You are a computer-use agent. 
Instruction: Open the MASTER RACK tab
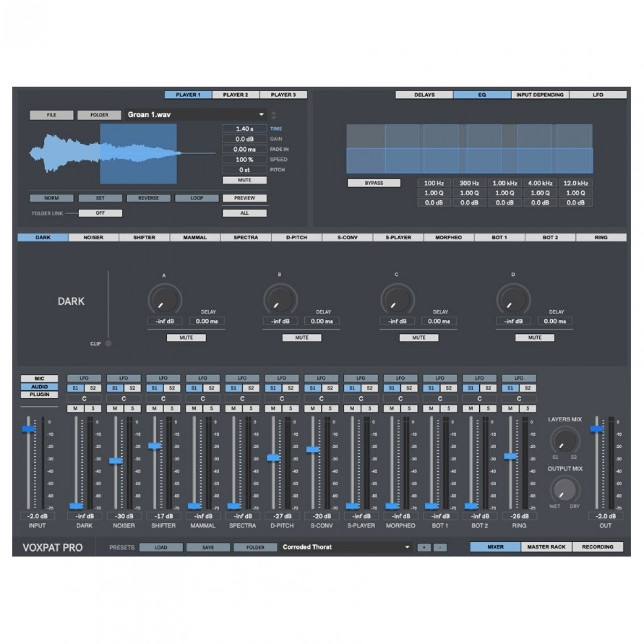(x=546, y=547)
